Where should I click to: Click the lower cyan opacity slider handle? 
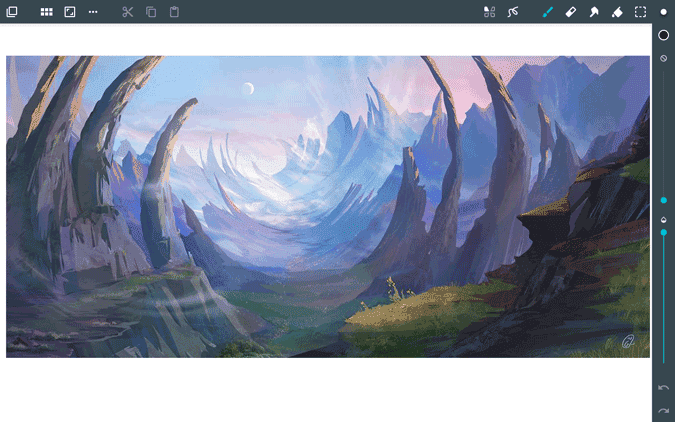664,233
